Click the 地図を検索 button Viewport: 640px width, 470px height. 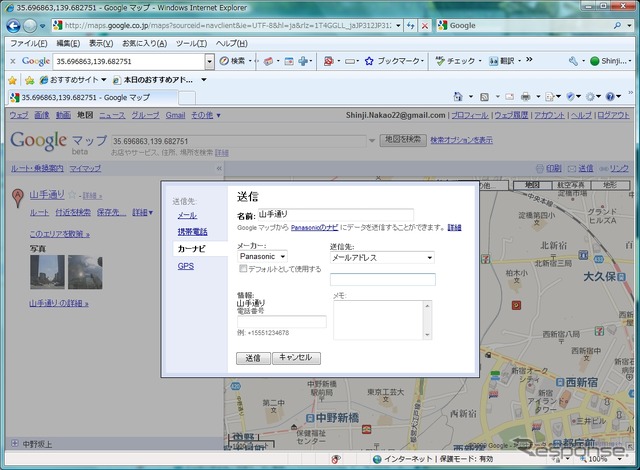403,140
